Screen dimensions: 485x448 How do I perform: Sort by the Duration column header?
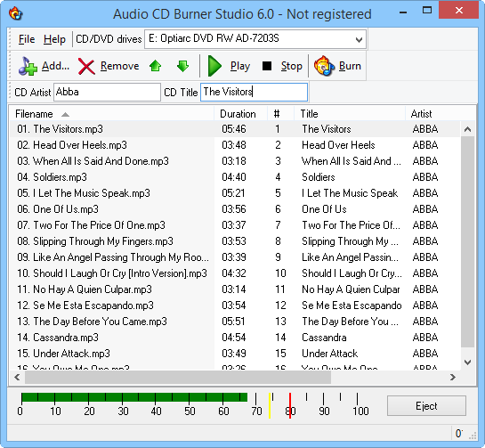[240, 114]
